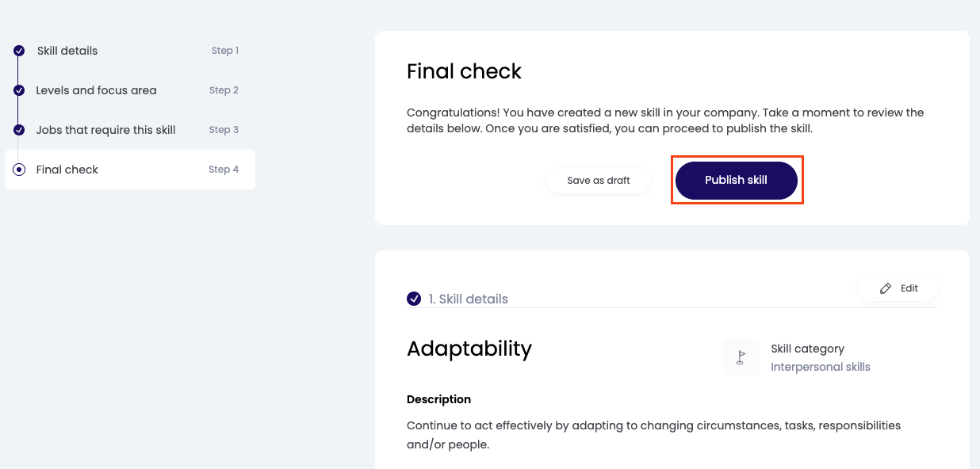This screenshot has height=469, width=980.
Task: Click the flag icon beside Skill category
Action: click(741, 357)
